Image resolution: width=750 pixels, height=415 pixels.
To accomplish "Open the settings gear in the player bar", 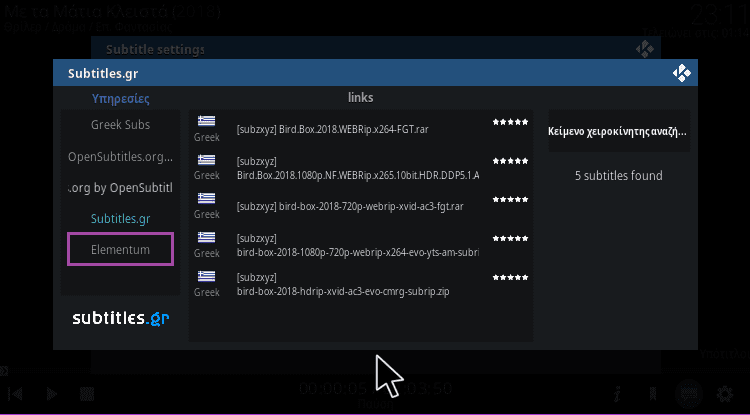I will coord(725,394).
